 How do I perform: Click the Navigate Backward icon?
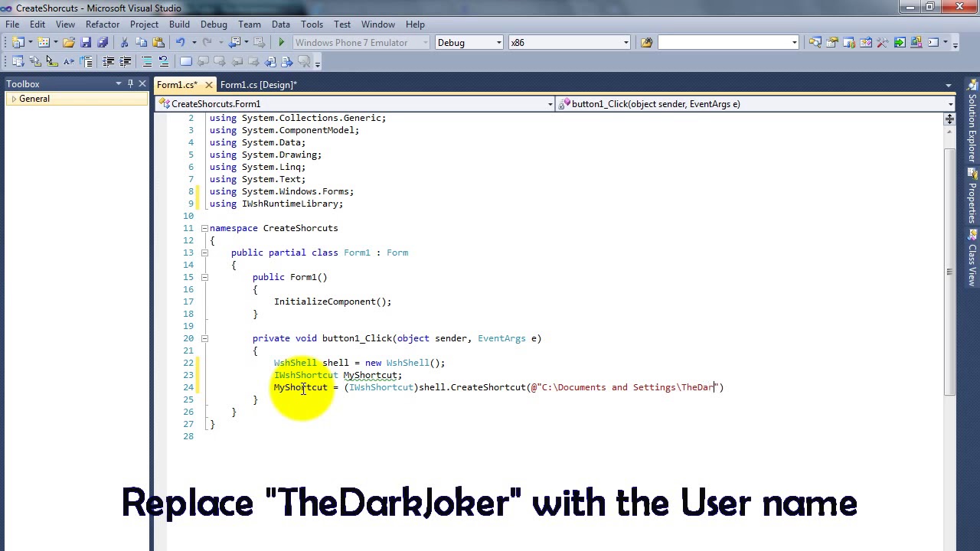[235, 43]
